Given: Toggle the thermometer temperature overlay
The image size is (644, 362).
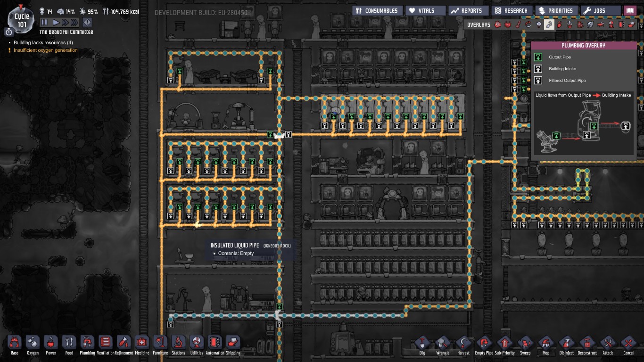Looking at the screenshot, I should (x=518, y=25).
